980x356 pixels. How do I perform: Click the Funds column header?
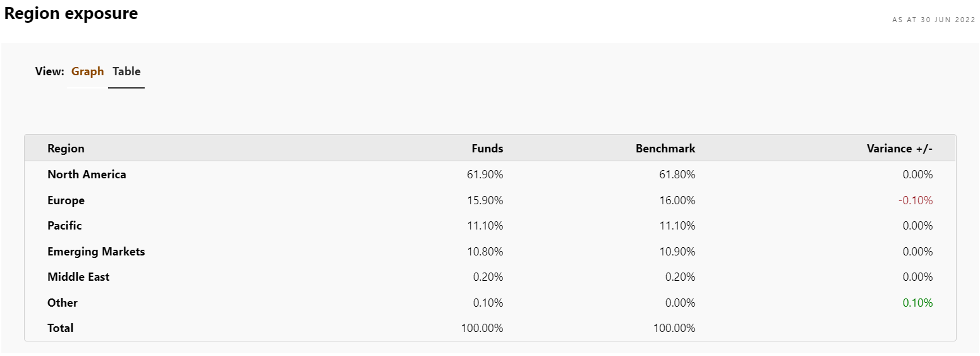pos(487,149)
